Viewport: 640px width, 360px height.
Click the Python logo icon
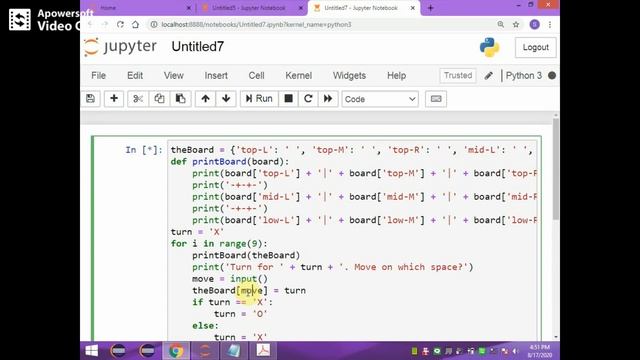(489, 47)
